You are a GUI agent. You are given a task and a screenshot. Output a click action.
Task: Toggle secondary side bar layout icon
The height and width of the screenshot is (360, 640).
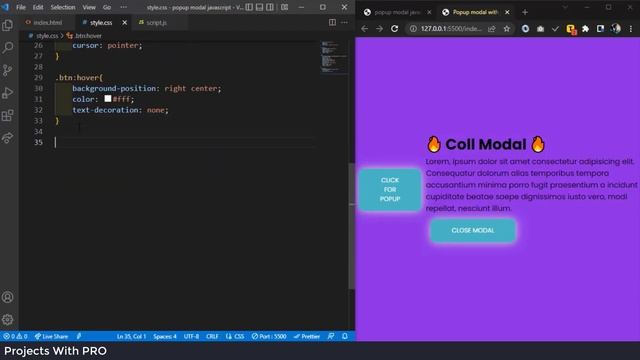[x=270, y=7]
